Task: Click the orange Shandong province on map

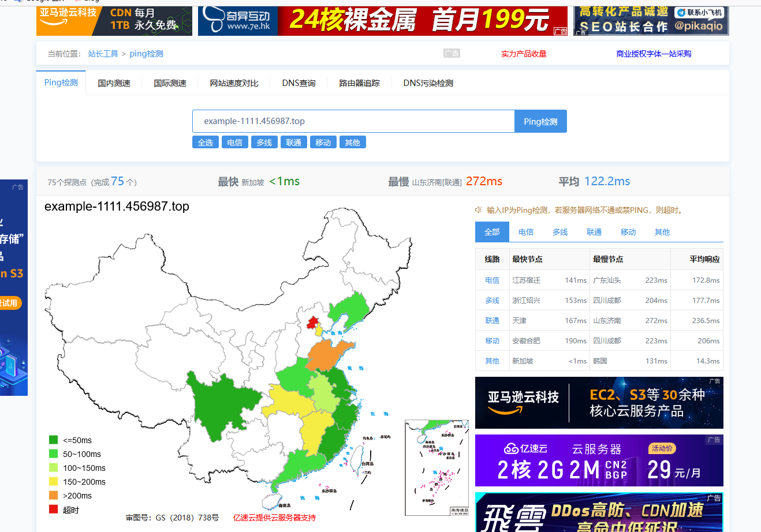Action: coord(329,355)
